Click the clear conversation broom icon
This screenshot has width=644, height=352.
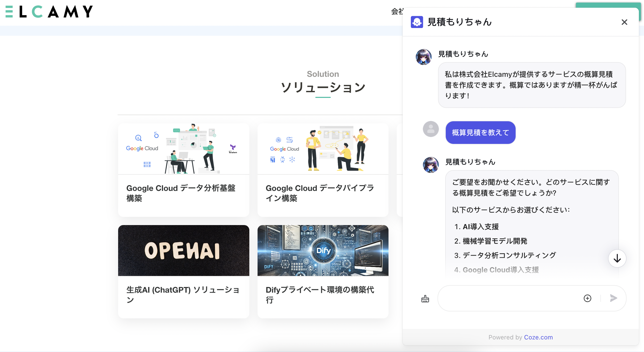(425, 299)
